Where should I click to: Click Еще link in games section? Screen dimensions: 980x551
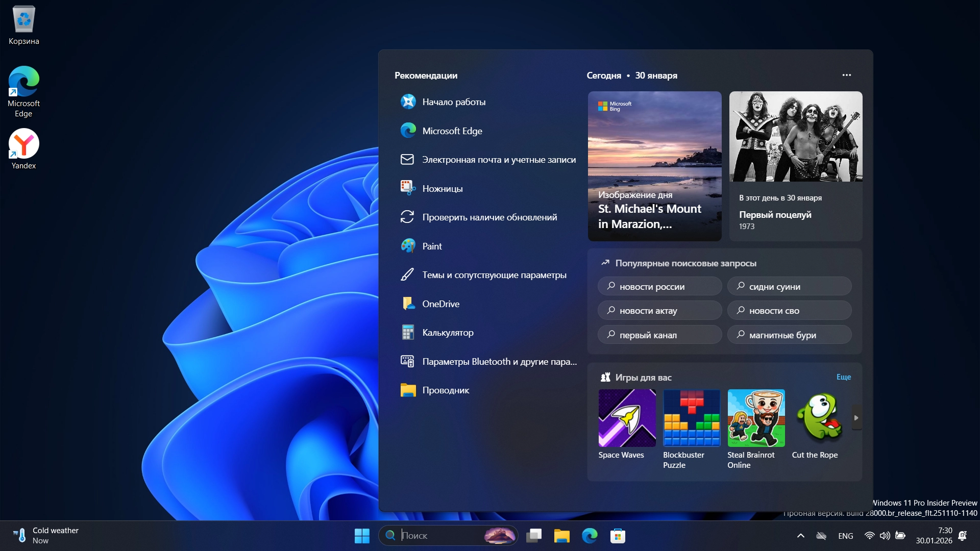[843, 377]
